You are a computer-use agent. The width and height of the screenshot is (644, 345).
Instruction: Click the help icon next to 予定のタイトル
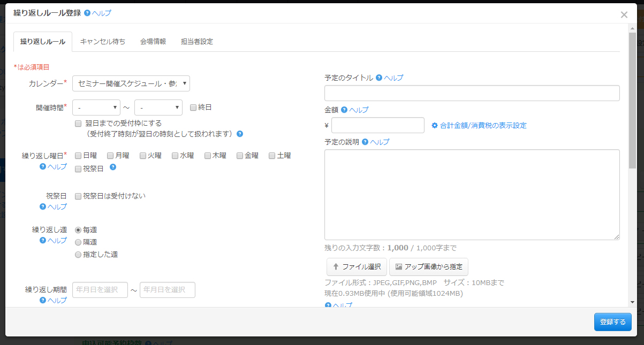tap(379, 78)
